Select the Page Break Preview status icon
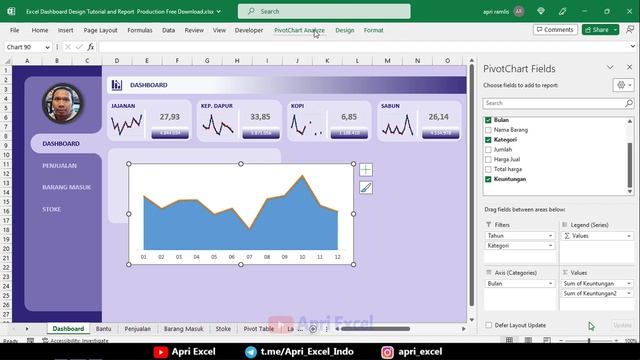The width and height of the screenshot is (640, 360). 547,340
